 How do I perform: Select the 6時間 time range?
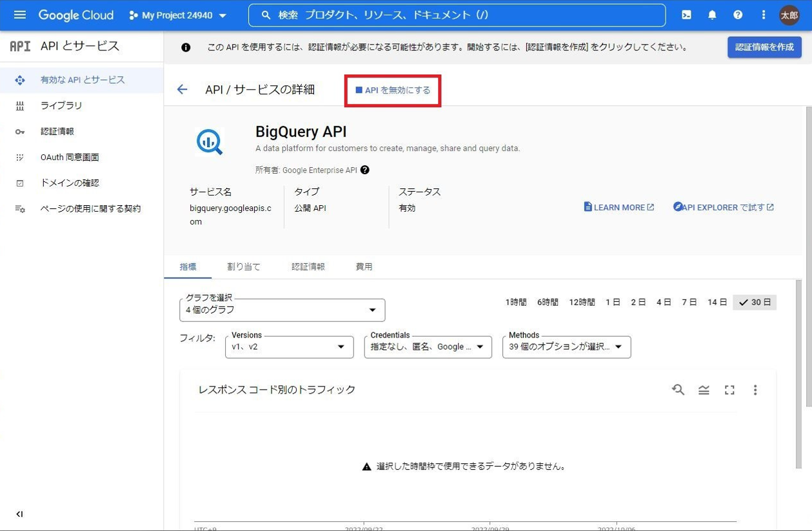(x=548, y=302)
